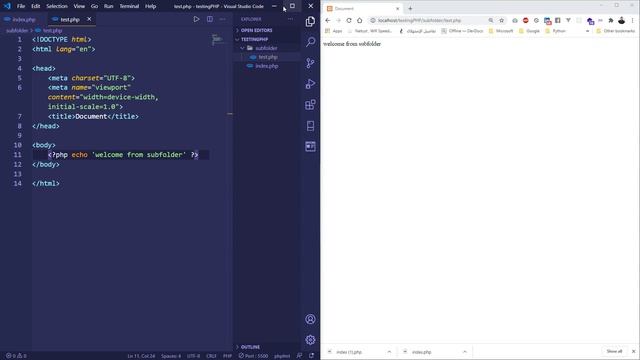Open the Run and Debug view

(x=310, y=84)
